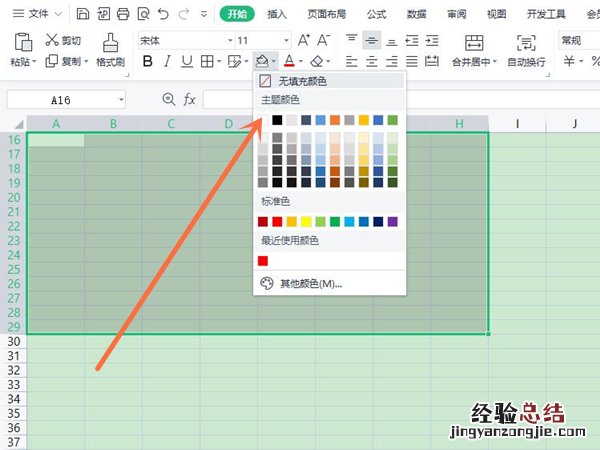Pick the black swatch in theme colors
Image resolution: width=600 pixels, height=450 pixels.
click(x=277, y=120)
